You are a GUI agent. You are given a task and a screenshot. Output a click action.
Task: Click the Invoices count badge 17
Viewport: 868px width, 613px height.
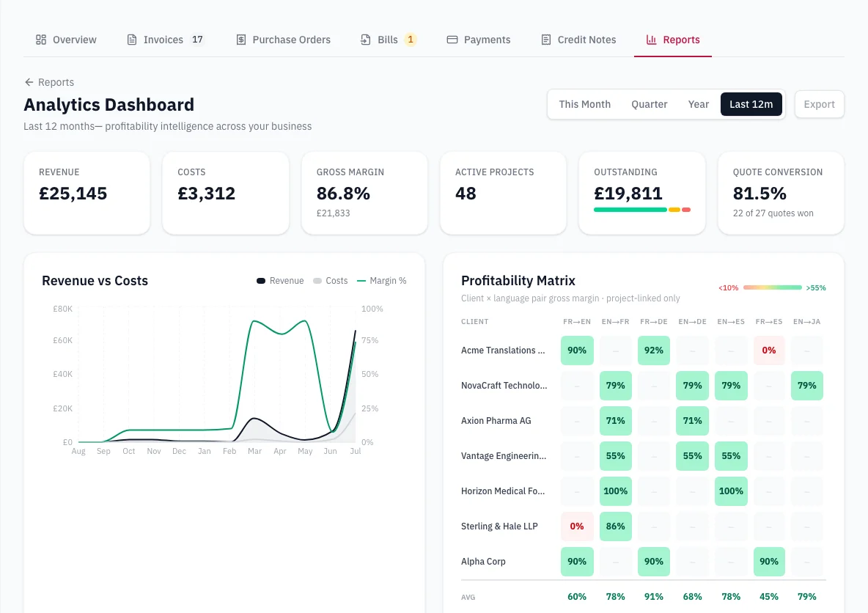click(198, 40)
